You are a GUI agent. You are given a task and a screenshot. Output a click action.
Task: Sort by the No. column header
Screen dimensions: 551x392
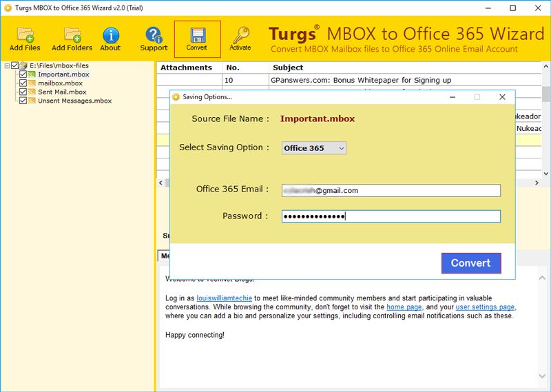pyautogui.click(x=245, y=68)
